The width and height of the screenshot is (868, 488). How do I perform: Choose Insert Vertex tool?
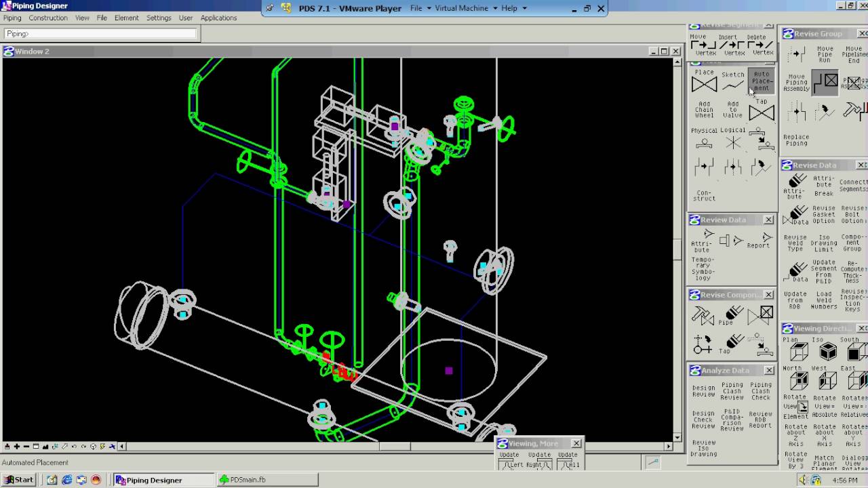[732, 46]
